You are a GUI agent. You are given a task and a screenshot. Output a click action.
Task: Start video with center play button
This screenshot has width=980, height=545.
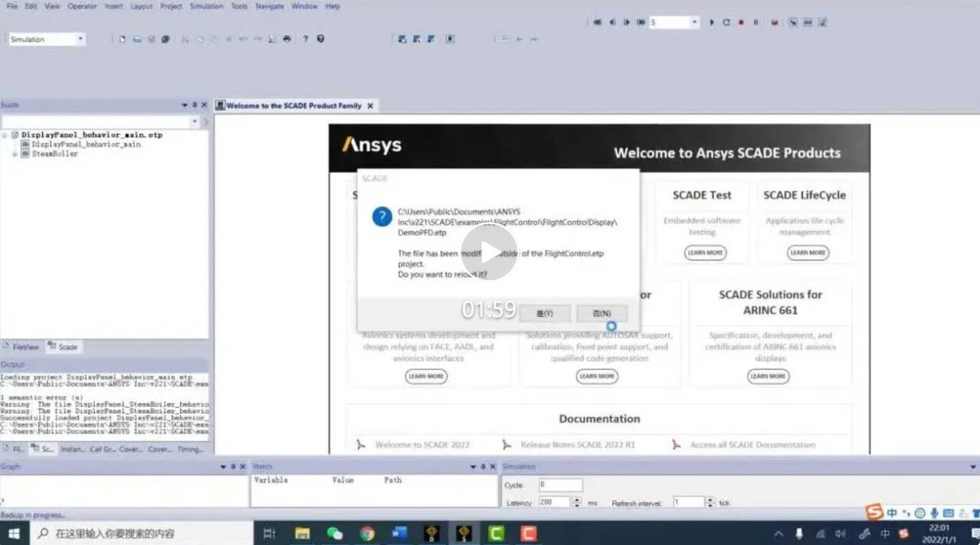point(488,252)
